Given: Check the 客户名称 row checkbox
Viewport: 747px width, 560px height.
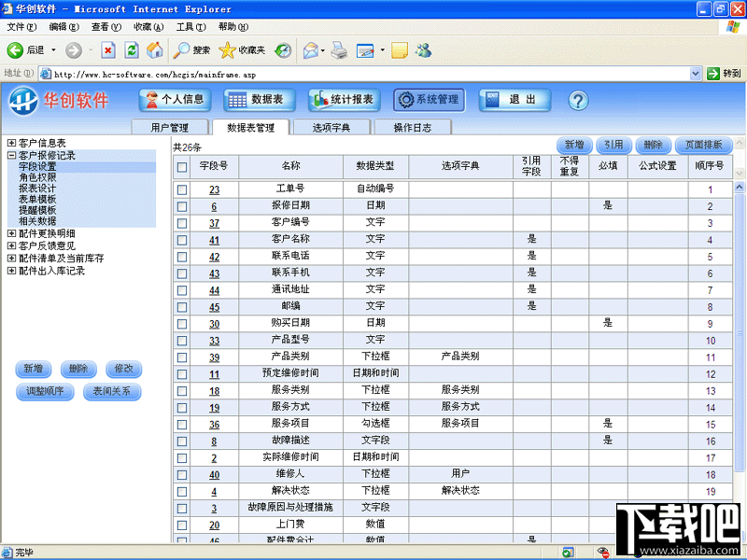Looking at the screenshot, I should tap(182, 240).
